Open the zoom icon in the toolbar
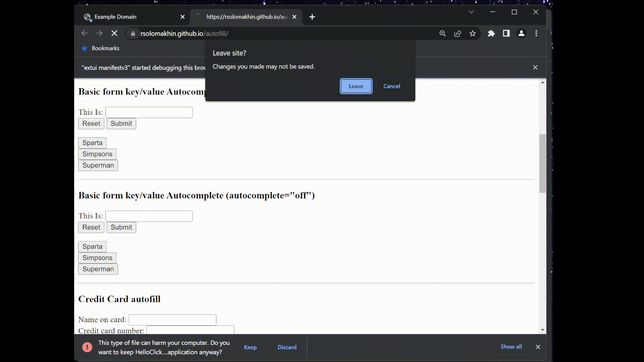Image resolution: width=644 pixels, height=362 pixels. (x=442, y=34)
